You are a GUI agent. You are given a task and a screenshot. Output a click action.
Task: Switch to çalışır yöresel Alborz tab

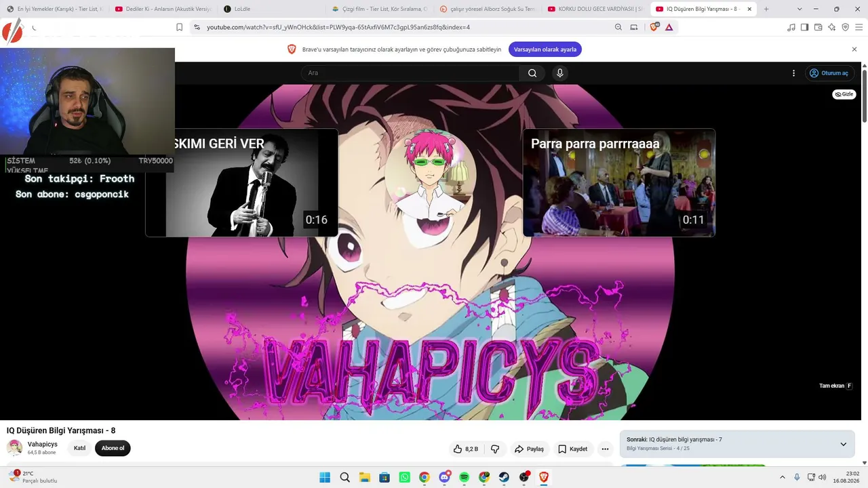click(488, 9)
